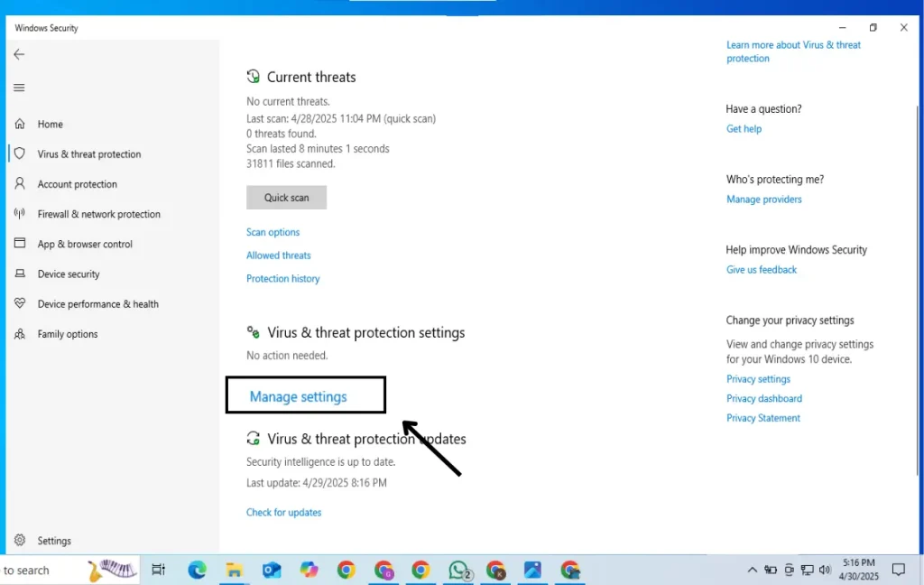
Task: Select Account protection in the sidebar
Action: (79, 183)
